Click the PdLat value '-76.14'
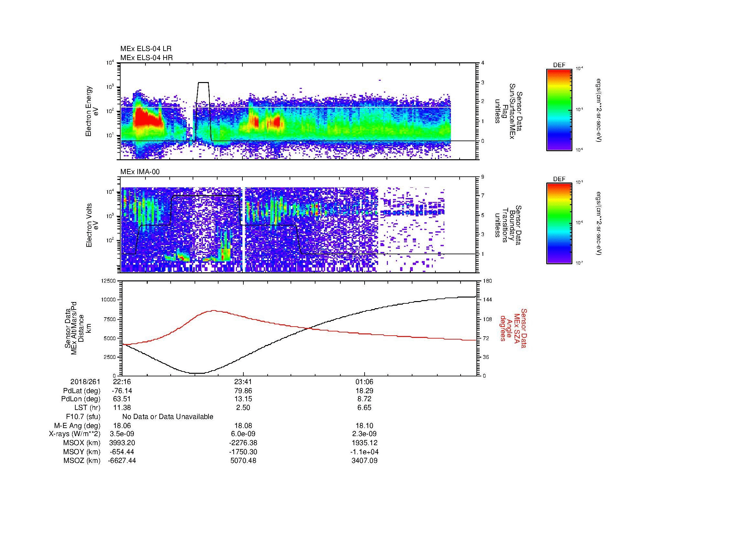 [x=122, y=391]
